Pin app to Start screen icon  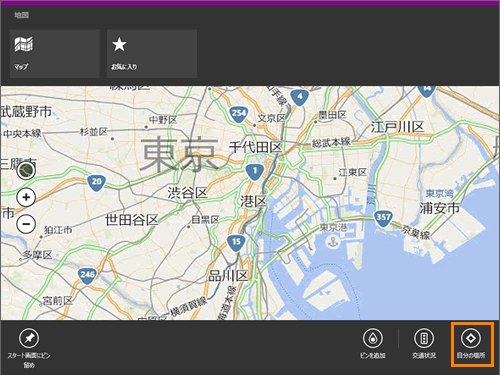tap(29, 338)
